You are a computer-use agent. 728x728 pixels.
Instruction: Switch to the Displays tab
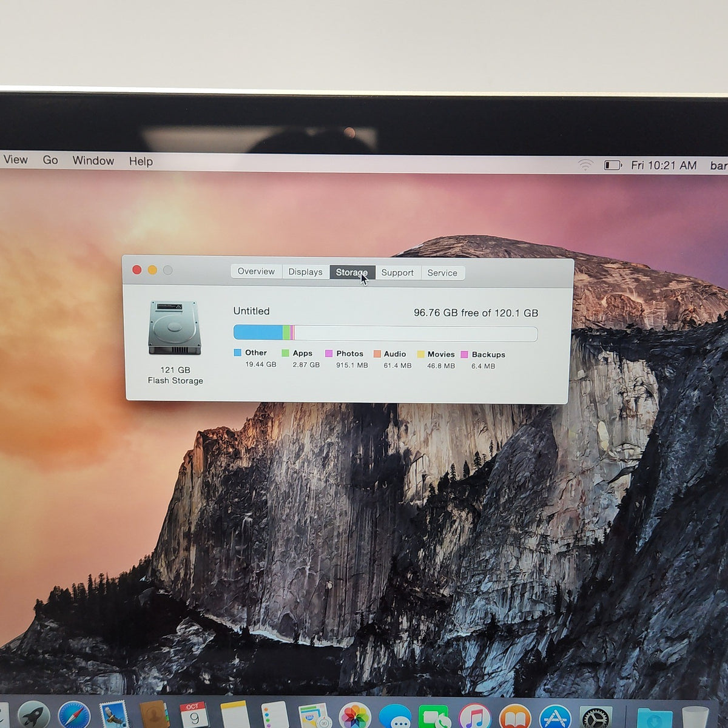[305, 272]
